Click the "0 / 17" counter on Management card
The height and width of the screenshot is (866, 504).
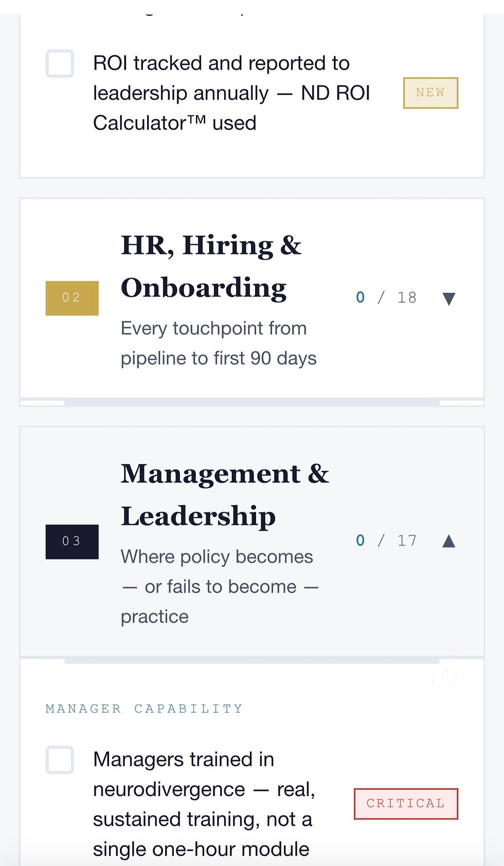pos(387,540)
